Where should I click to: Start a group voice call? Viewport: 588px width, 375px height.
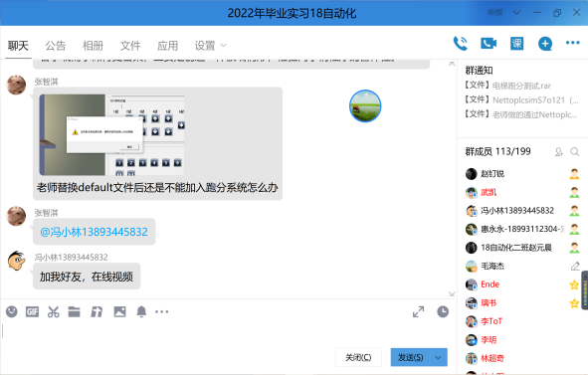(x=460, y=44)
